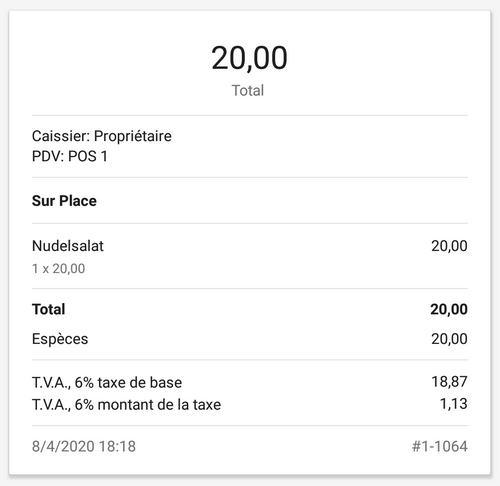Click T.V.A., 6% montant de la taxe

(x=126, y=405)
